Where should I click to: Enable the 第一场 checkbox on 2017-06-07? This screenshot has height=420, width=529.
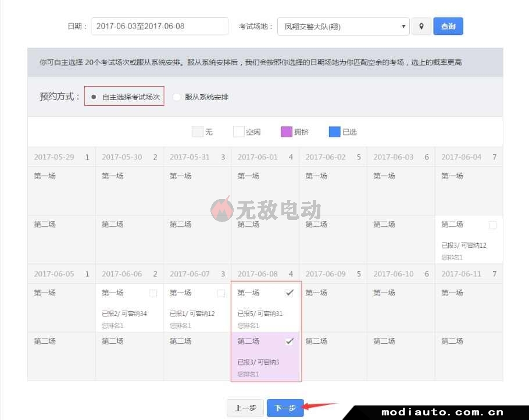tap(221, 293)
